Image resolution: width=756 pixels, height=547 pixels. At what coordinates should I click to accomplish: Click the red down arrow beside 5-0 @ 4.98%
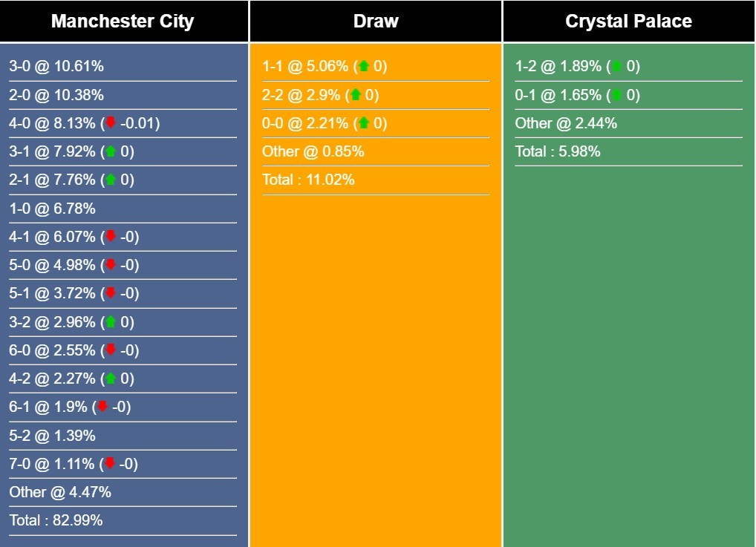click(111, 264)
